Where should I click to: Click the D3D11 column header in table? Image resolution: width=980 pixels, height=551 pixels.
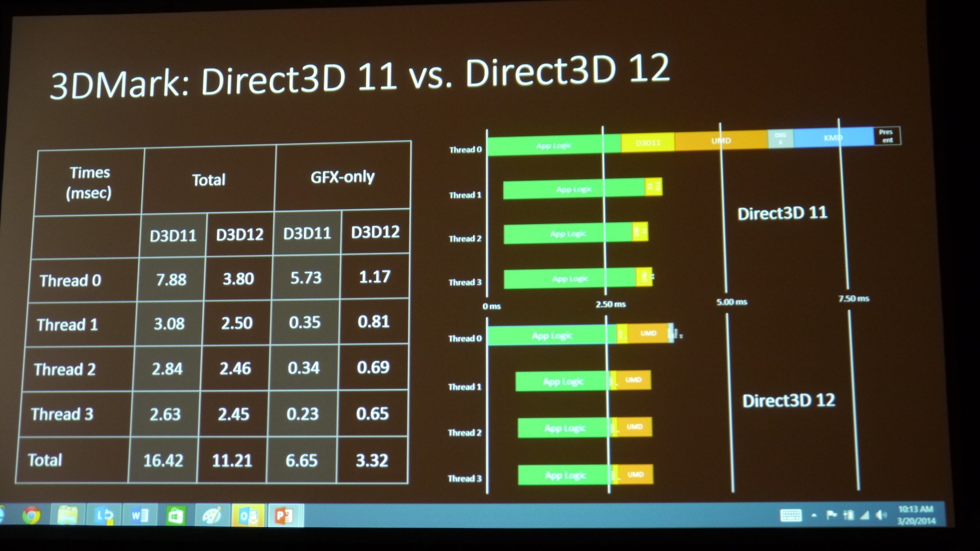pos(171,232)
